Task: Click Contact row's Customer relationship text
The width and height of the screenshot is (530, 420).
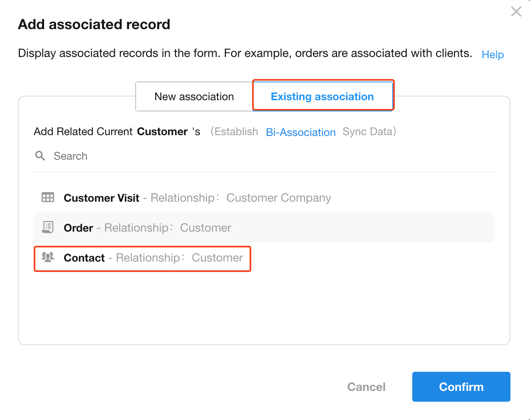Action: [217, 258]
